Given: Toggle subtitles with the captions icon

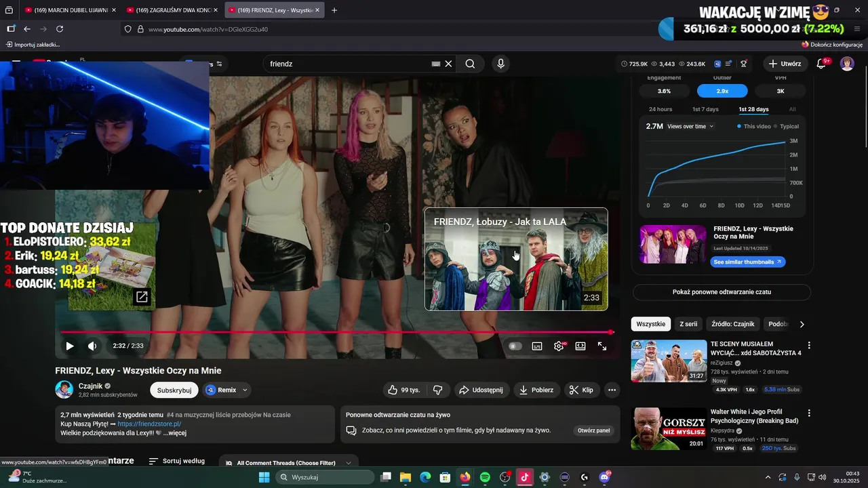Looking at the screenshot, I should click(537, 346).
